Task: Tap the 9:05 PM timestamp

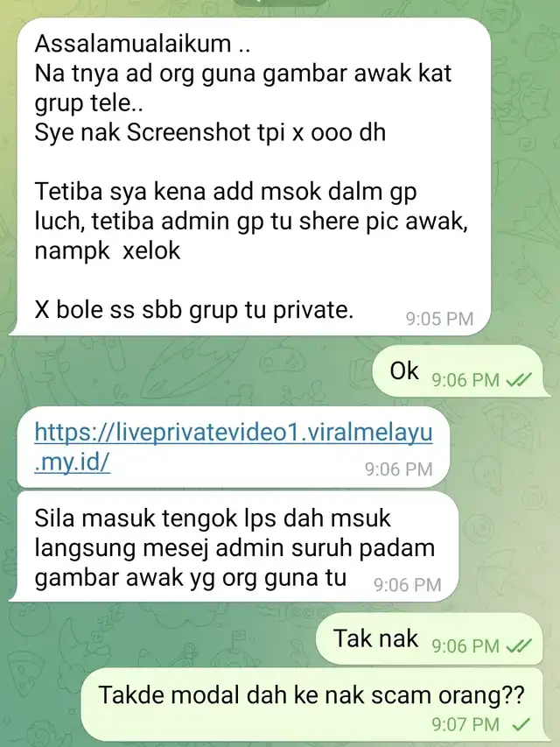Action: click(x=439, y=319)
